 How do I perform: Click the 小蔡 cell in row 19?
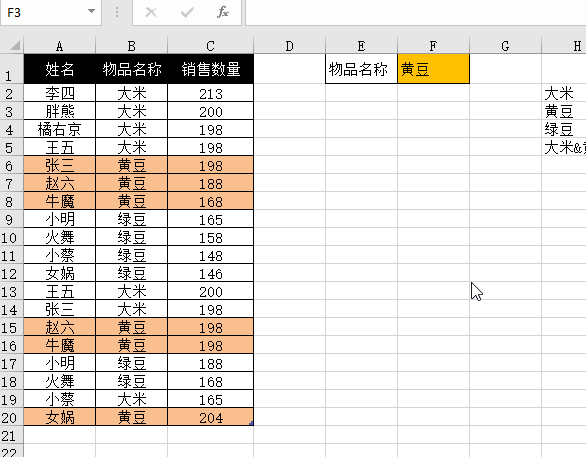click(60, 399)
